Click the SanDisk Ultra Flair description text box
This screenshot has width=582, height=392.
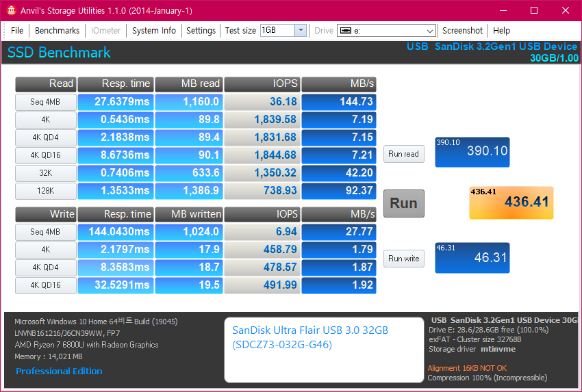tap(324, 350)
